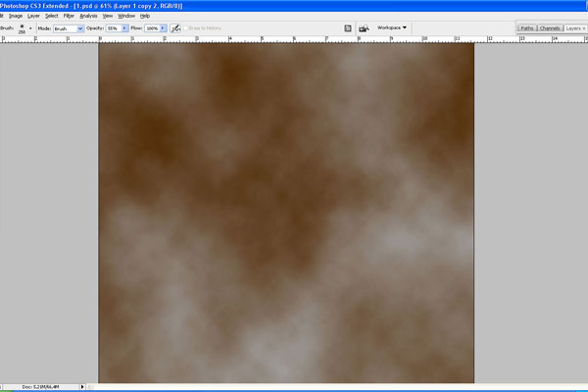Open the Flow slider arrow
This screenshot has width=588, height=392.
[165, 28]
